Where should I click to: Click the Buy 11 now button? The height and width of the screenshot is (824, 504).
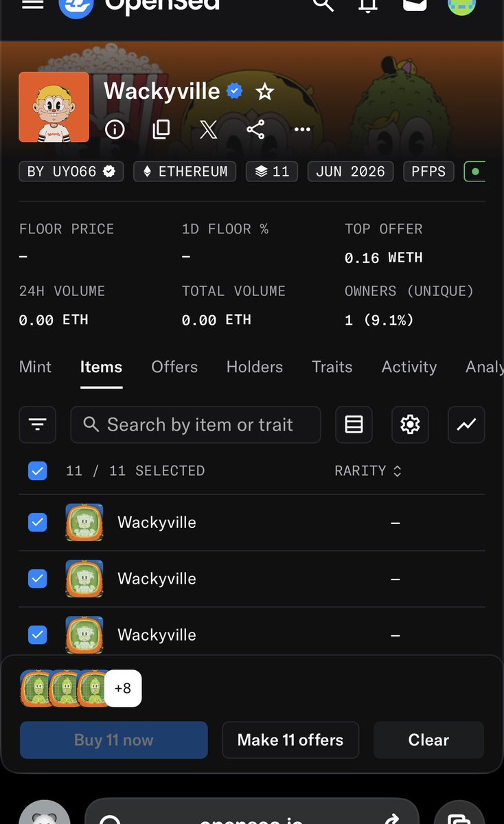click(114, 740)
